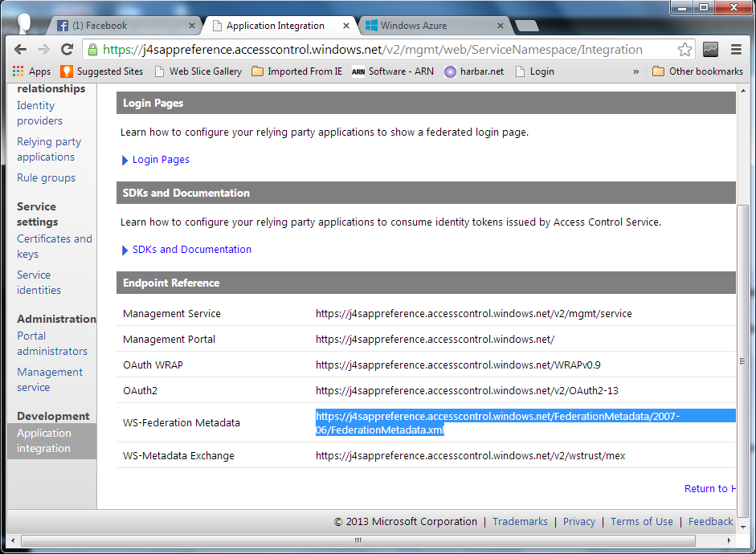The width and height of the screenshot is (756, 554).
Task: Click the Chrome user profile icon
Action: click(x=23, y=22)
